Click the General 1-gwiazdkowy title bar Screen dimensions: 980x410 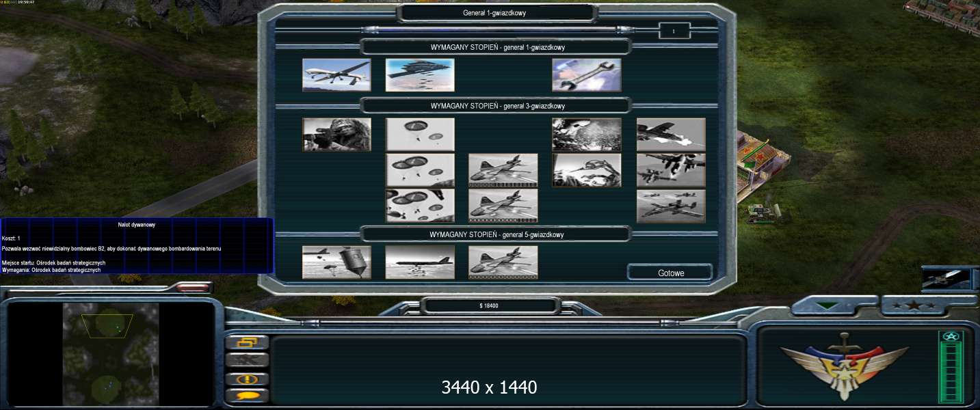point(498,12)
